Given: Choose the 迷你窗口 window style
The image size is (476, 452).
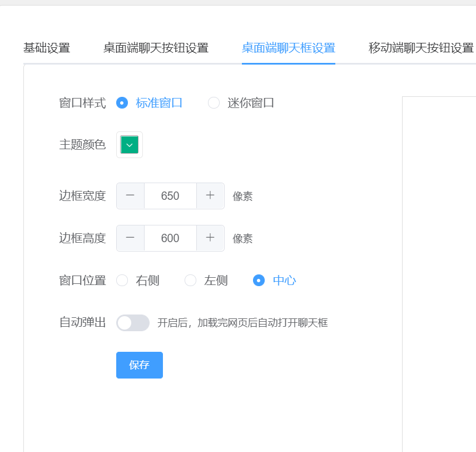Looking at the screenshot, I should tap(241, 103).
